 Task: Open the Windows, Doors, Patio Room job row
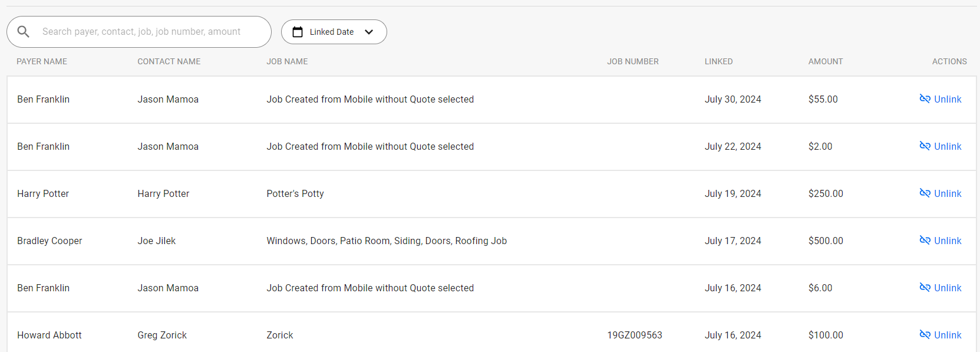coord(491,241)
